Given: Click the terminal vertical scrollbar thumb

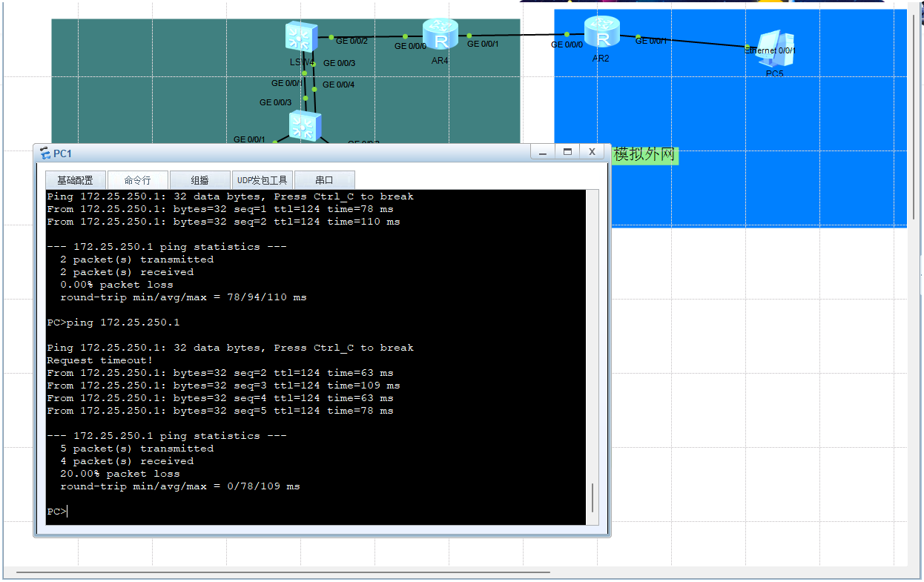Looking at the screenshot, I should tap(592, 497).
